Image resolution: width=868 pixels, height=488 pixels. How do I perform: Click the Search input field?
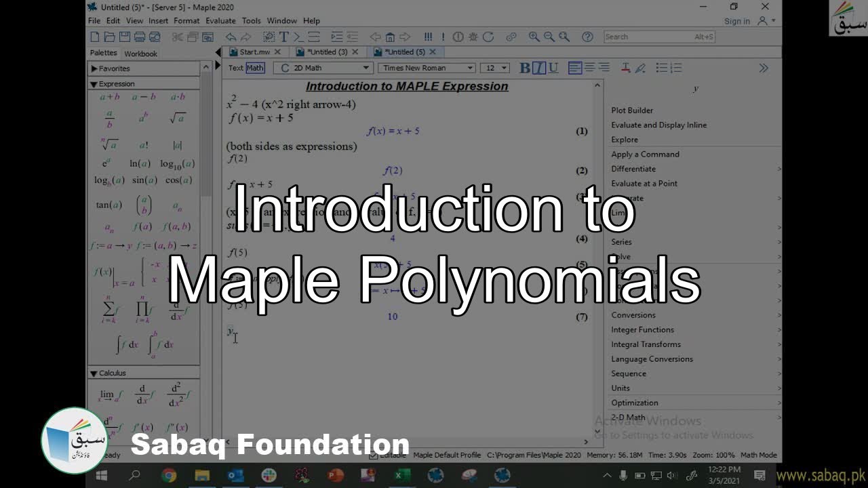(x=659, y=37)
